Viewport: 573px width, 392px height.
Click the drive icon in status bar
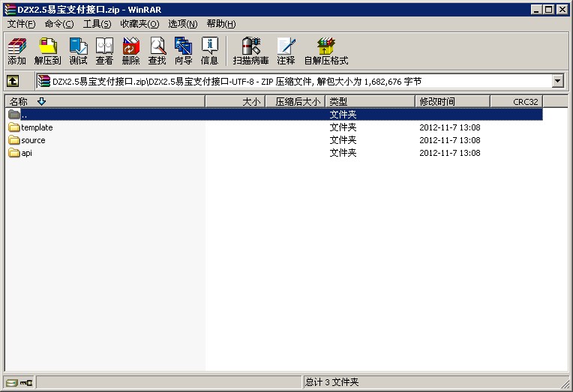12,382
